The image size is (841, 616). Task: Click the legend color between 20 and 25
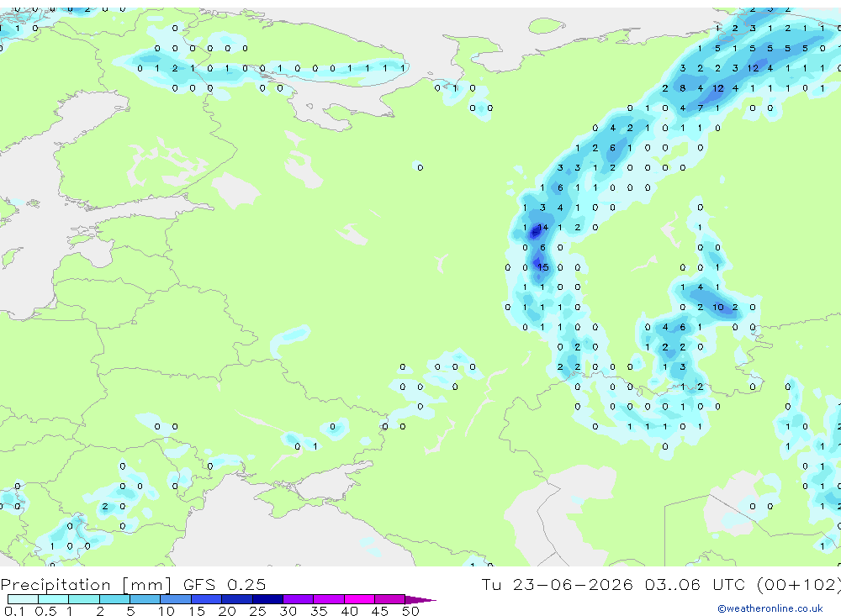point(237,599)
